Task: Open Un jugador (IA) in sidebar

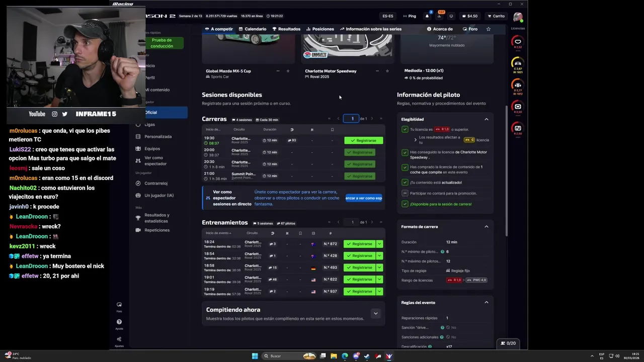Action: point(158,196)
